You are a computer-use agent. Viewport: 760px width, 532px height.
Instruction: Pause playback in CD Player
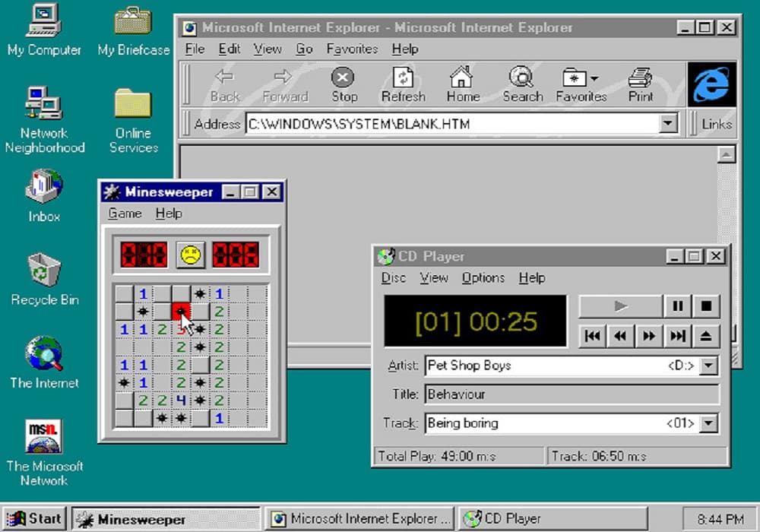676,306
